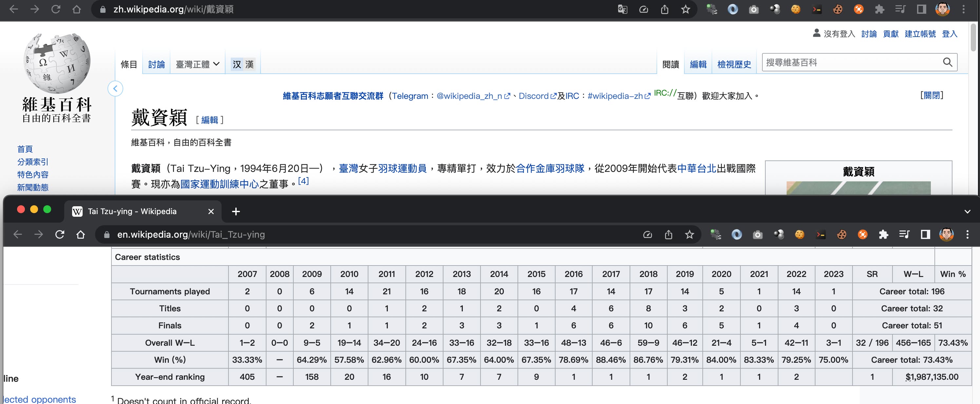Click the share icon in the zh.wikipedia address bar
Image resolution: width=980 pixels, height=404 pixels.
click(665, 9)
